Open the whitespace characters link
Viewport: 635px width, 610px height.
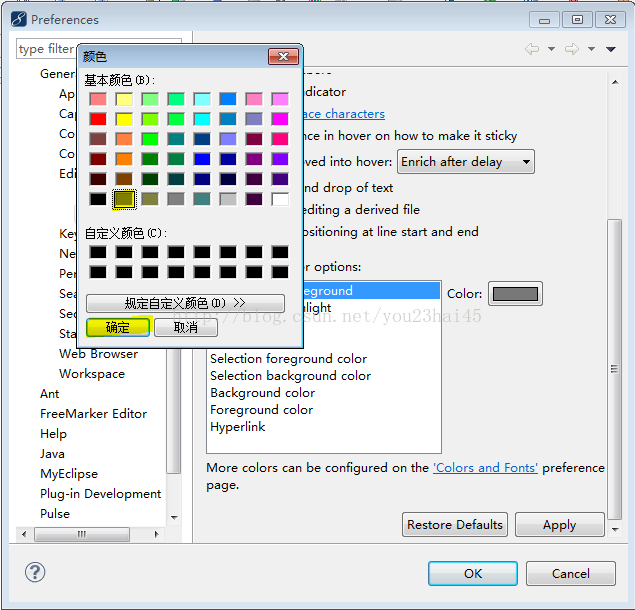pyautogui.click(x=344, y=114)
